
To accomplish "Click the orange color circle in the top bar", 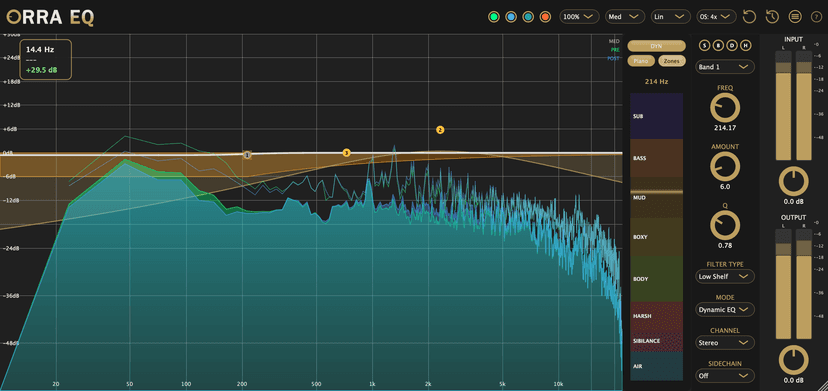I will click(545, 17).
